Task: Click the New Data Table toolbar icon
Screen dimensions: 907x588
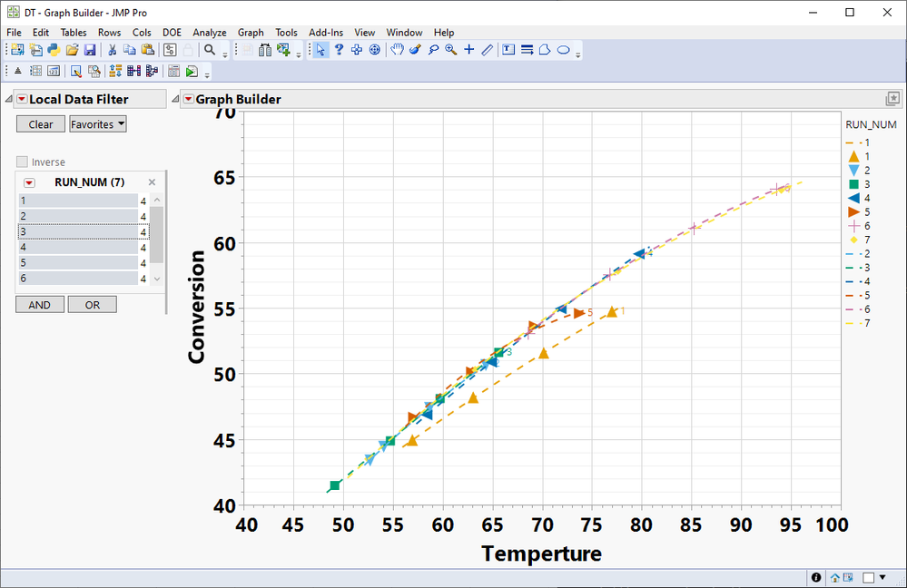Action: click(17, 50)
